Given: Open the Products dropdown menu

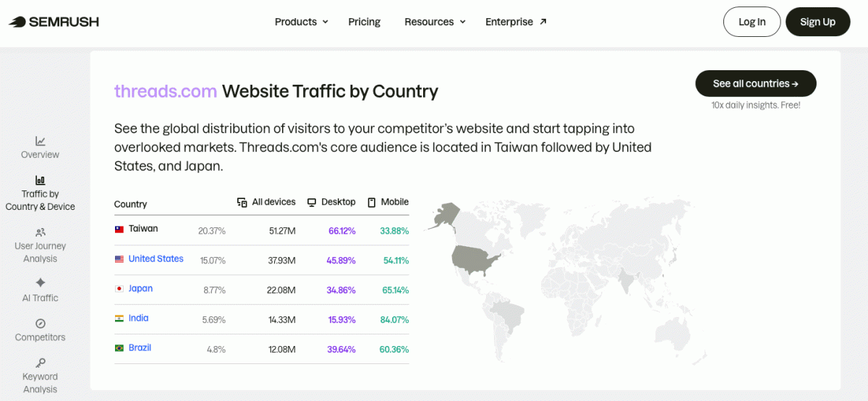Looking at the screenshot, I should click(x=302, y=22).
